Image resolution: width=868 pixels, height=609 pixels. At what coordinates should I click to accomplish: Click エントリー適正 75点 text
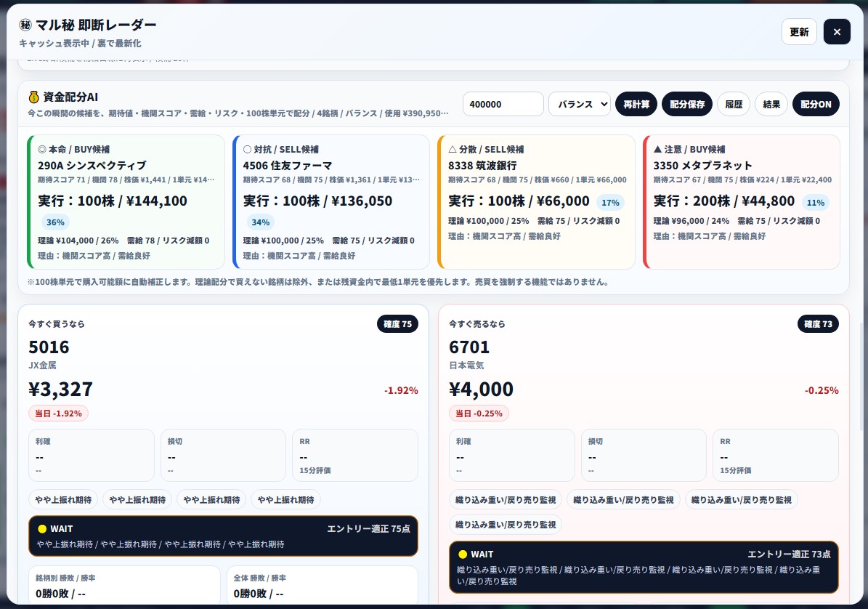tap(368, 529)
